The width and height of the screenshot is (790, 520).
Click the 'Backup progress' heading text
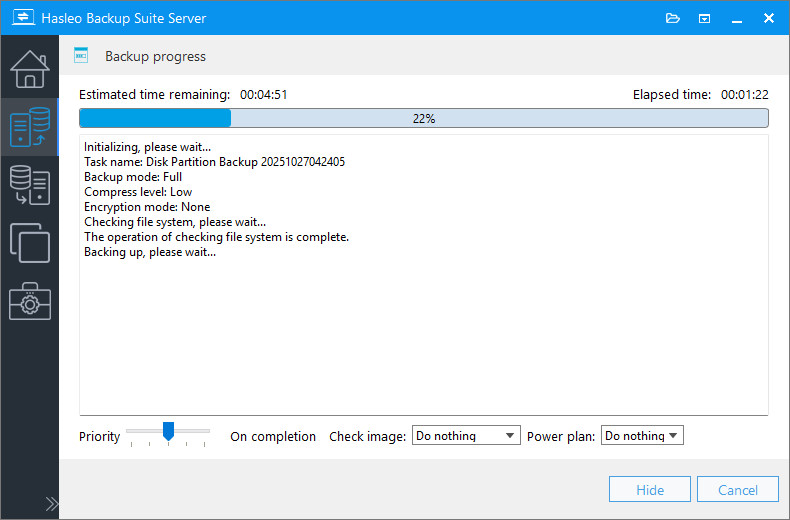[x=155, y=56]
